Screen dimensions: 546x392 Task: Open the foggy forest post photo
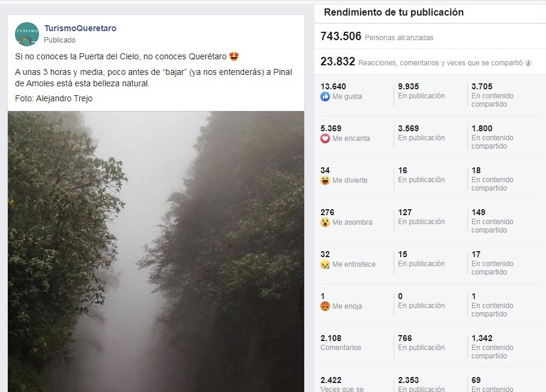(x=156, y=252)
